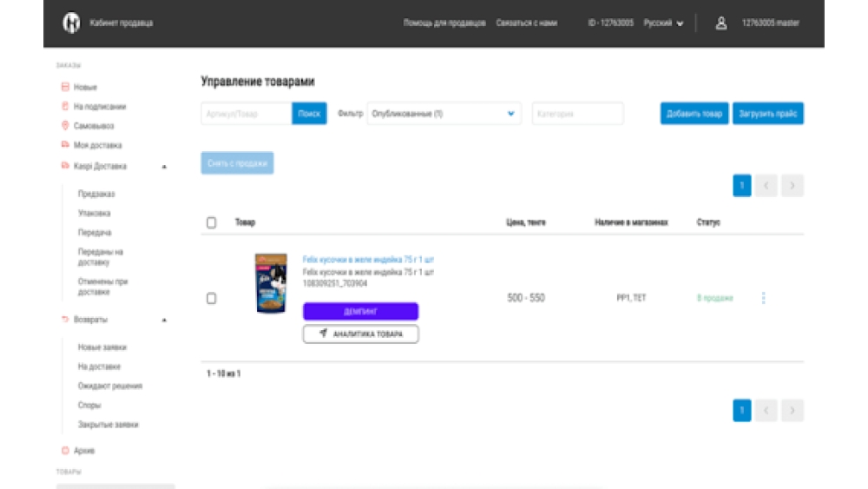
Task: Click the Возвраты return icon
Action: pyautogui.click(x=65, y=319)
